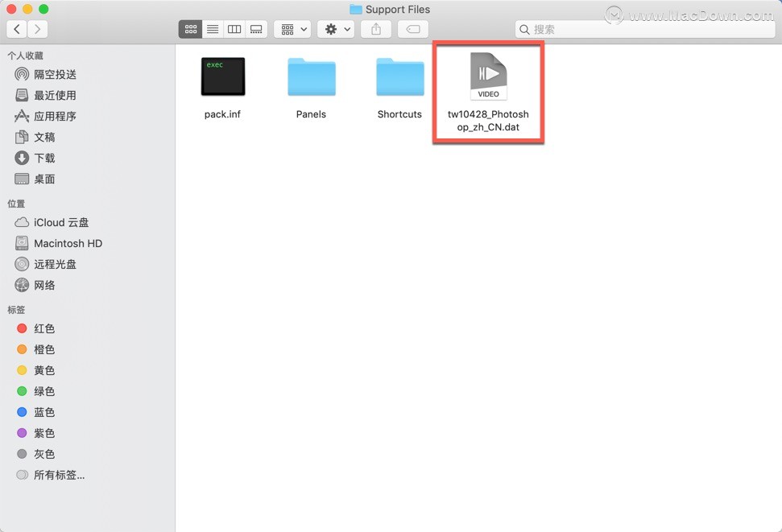
Task: Switch to gallery view
Action: point(256,30)
